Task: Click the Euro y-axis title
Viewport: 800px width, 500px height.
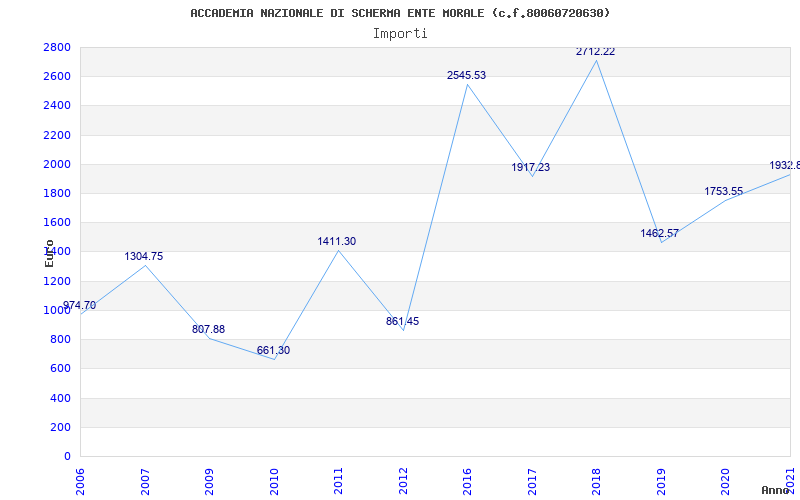Action: [x=49, y=253]
